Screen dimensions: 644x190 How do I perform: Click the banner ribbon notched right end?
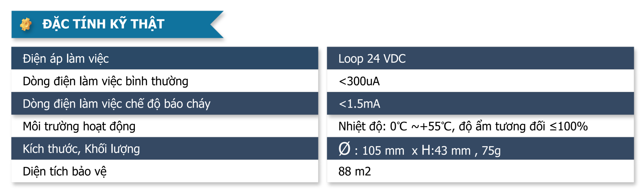(x=216, y=24)
